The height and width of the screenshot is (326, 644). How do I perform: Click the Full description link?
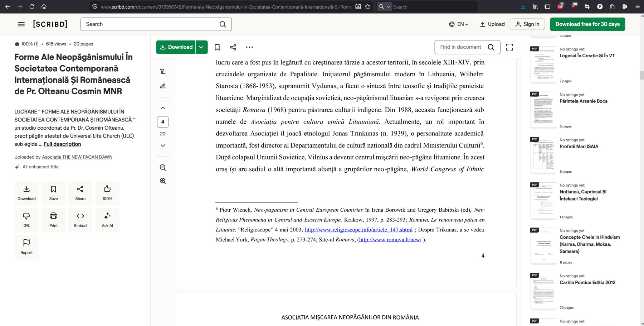[x=62, y=144]
